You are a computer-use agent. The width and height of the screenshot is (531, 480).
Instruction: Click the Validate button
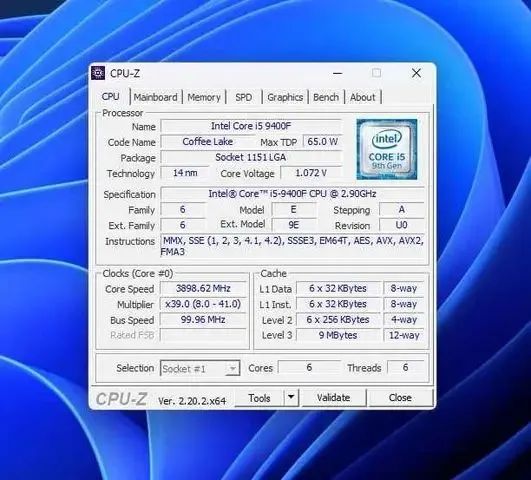click(334, 397)
